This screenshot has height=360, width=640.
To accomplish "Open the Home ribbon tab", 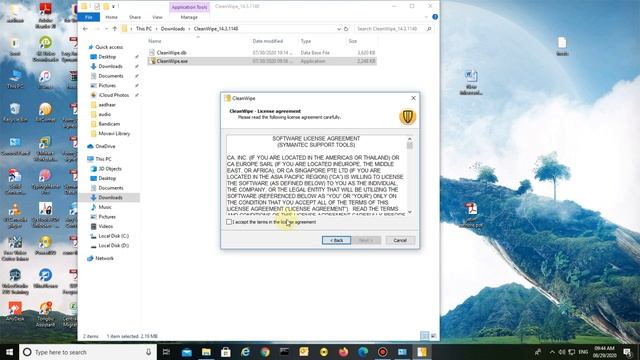I will pyautogui.click(x=111, y=17).
